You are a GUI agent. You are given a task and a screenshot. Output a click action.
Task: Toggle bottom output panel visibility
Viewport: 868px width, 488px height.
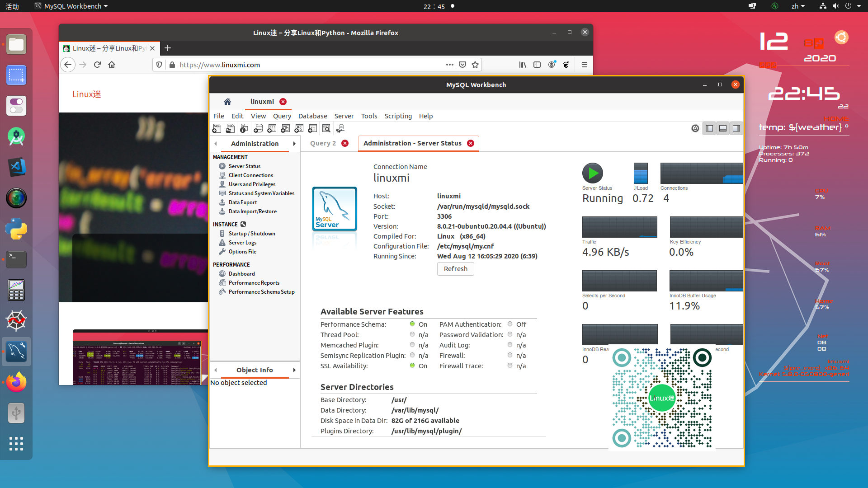tap(723, 128)
